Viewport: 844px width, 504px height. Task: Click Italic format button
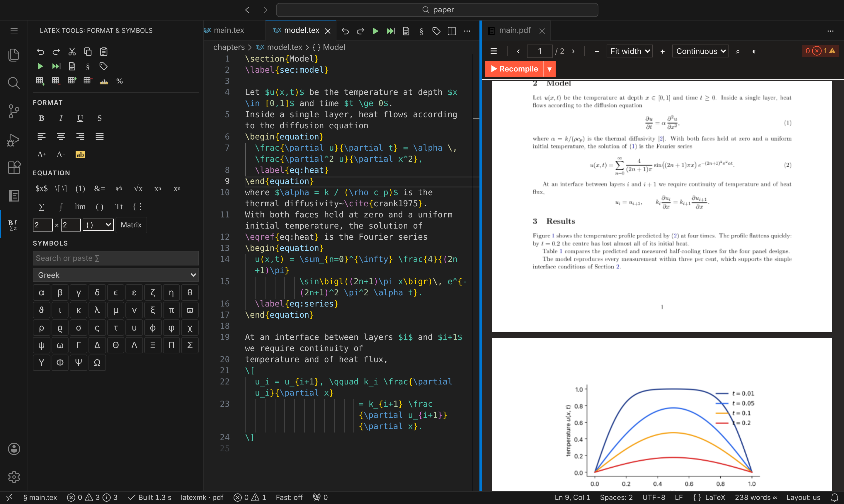61,118
